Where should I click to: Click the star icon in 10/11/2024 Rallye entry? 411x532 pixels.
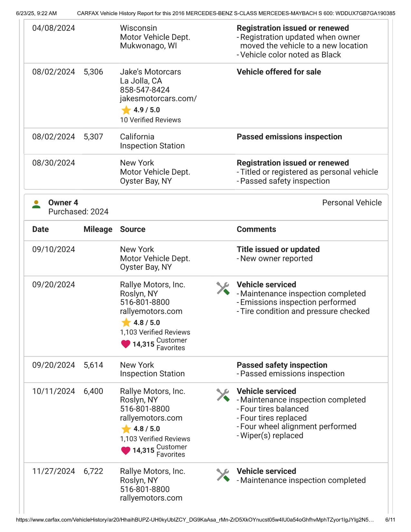pyautogui.click(x=126, y=429)
